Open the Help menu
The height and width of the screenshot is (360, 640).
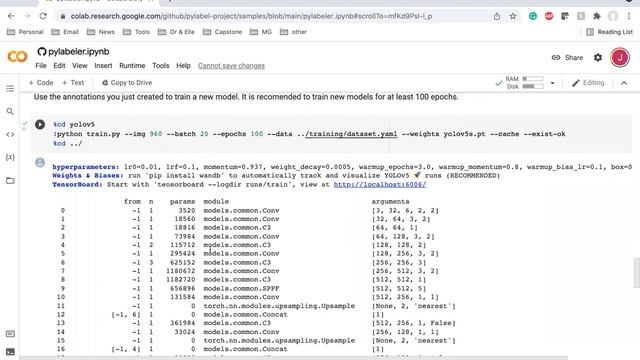click(x=183, y=66)
